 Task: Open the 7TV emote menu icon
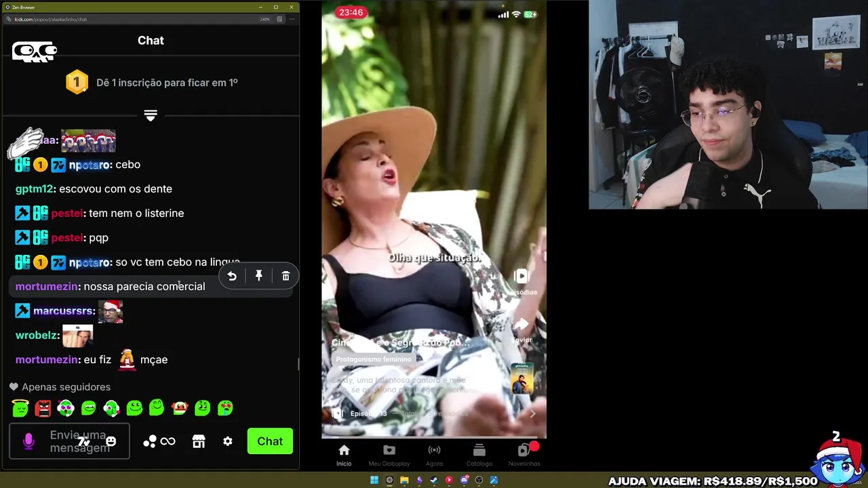83,442
